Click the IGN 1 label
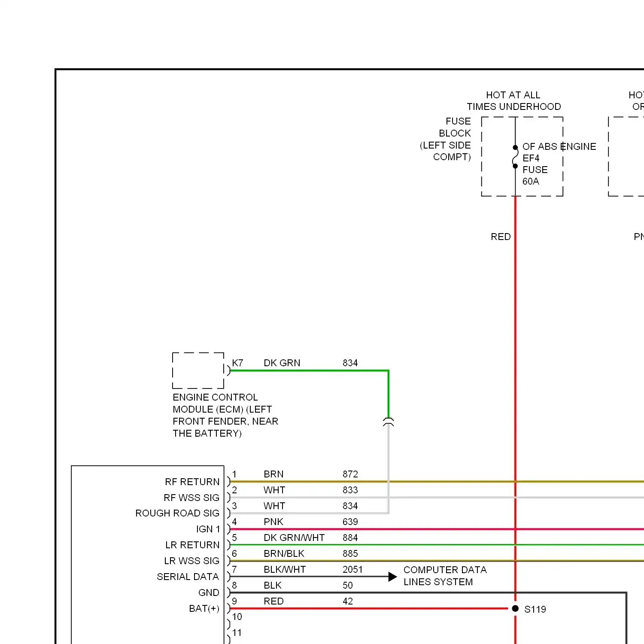This screenshot has width=644, height=644. point(208,529)
